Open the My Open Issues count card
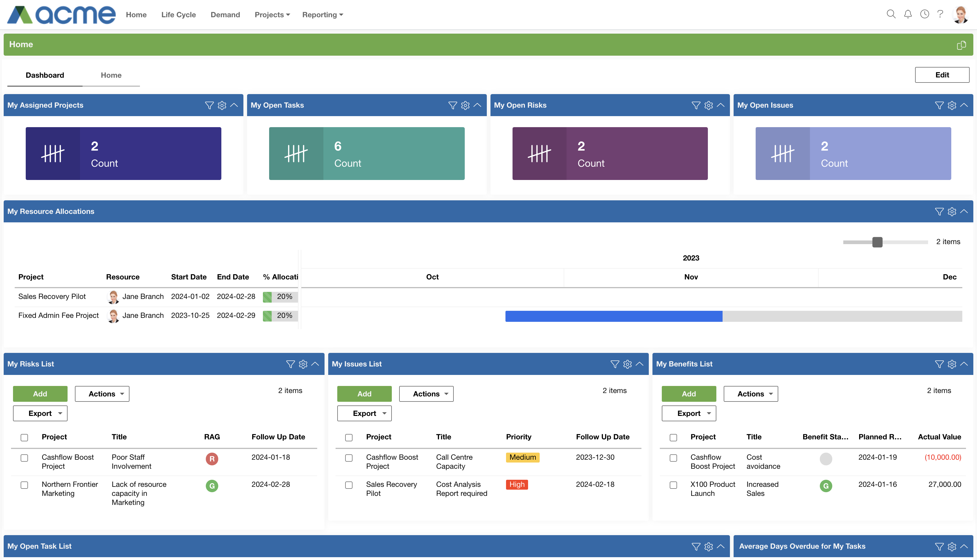The height and width of the screenshot is (560, 977). pos(853,153)
